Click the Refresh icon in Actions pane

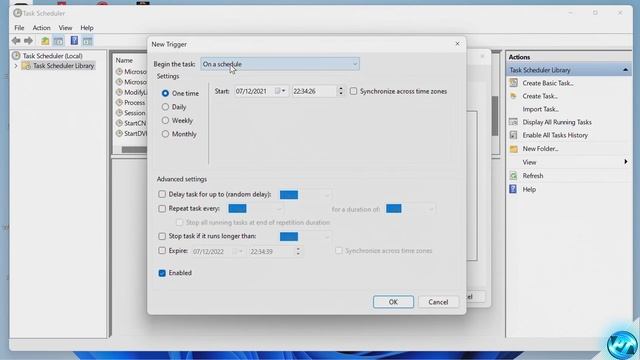[x=513, y=176]
